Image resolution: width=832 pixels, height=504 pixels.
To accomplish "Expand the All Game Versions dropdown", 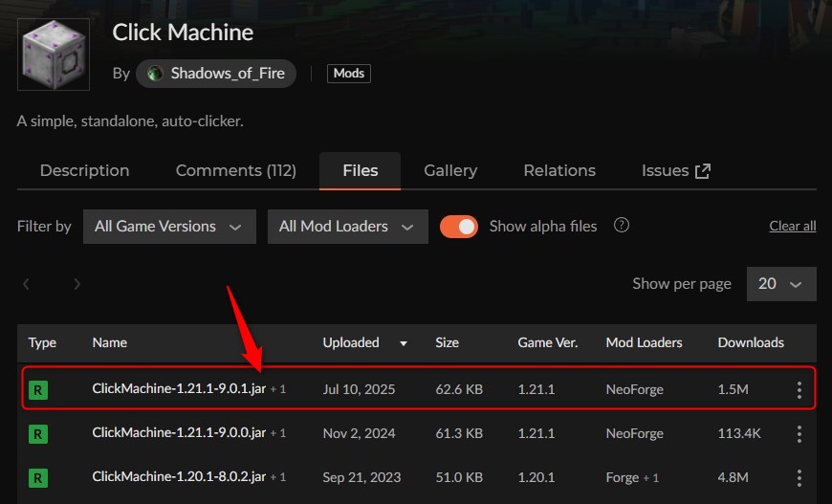I will coord(170,227).
